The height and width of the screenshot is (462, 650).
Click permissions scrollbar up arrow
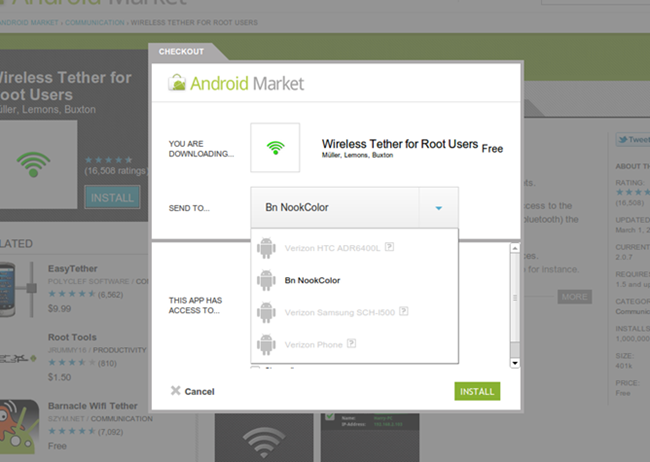click(x=515, y=248)
